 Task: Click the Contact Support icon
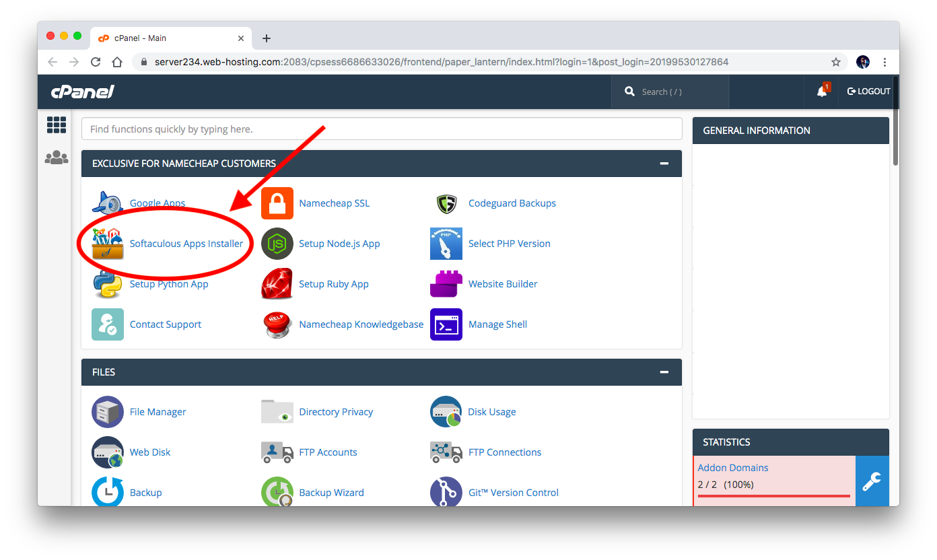pyautogui.click(x=108, y=324)
